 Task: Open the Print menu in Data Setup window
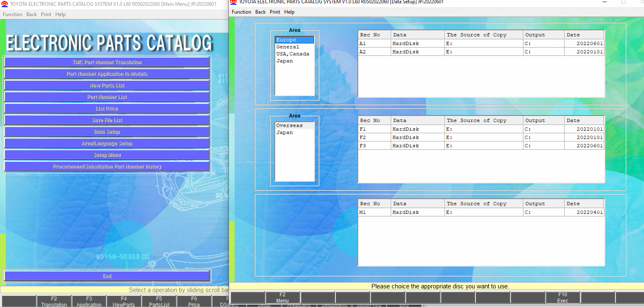(x=275, y=12)
